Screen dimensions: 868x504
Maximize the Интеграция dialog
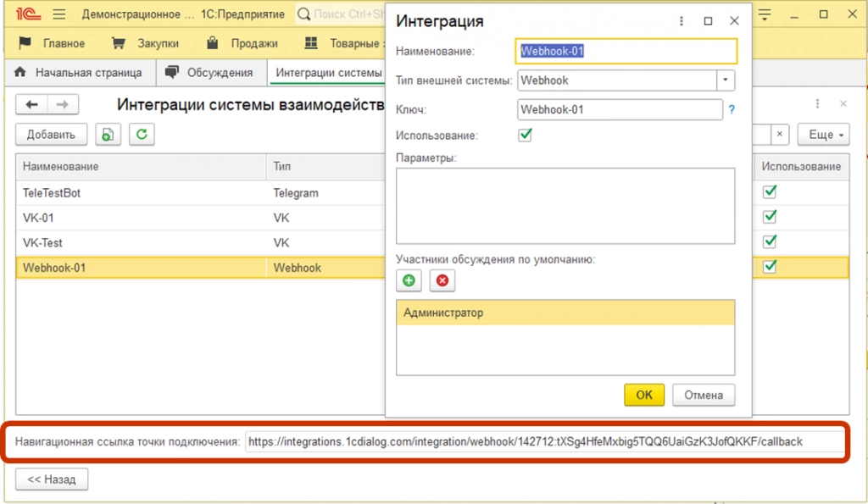tap(708, 21)
